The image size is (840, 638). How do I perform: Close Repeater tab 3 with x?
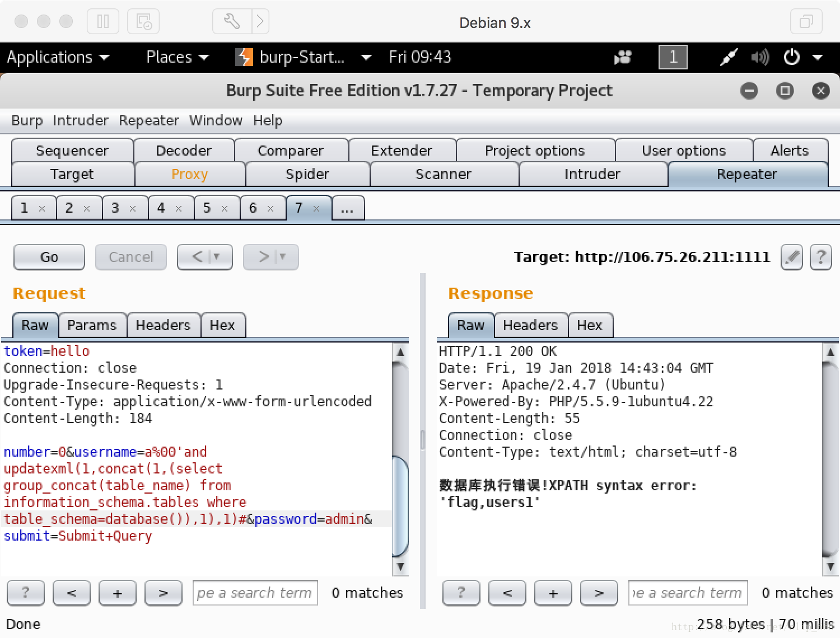point(133,209)
